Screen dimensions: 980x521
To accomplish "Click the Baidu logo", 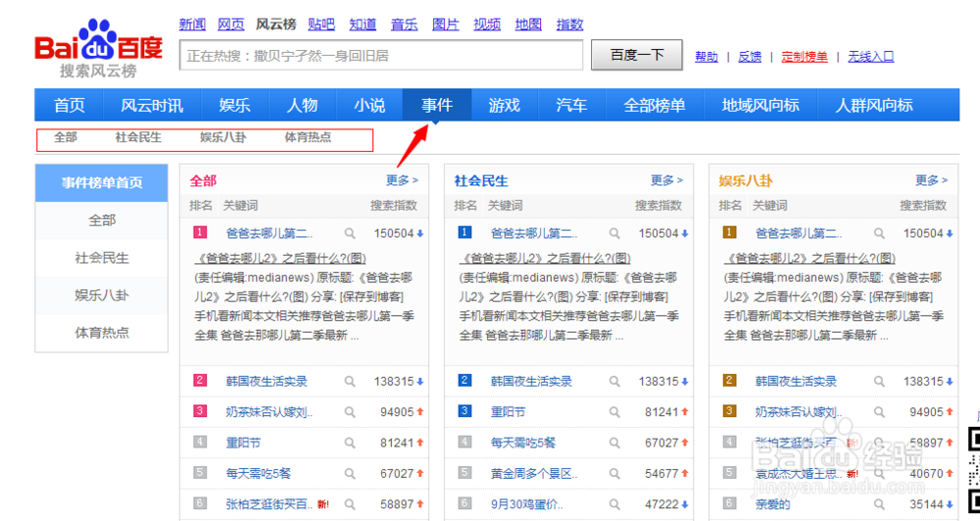I will 98,49.
